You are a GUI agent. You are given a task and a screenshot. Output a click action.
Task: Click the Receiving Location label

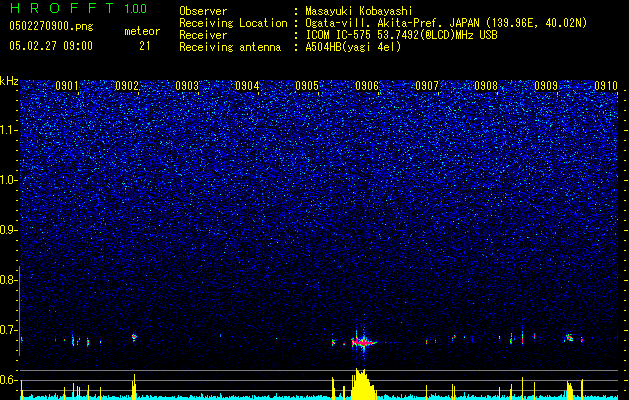[233, 23]
